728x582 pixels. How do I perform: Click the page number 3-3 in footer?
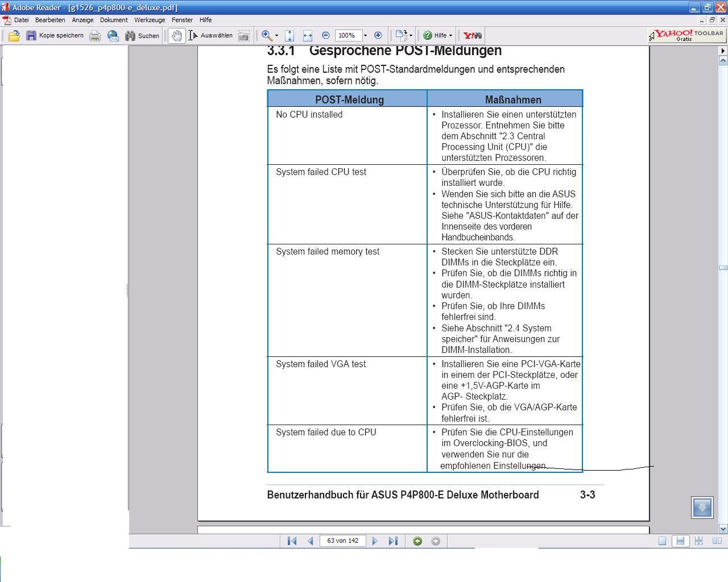pyautogui.click(x=588, y=495)
